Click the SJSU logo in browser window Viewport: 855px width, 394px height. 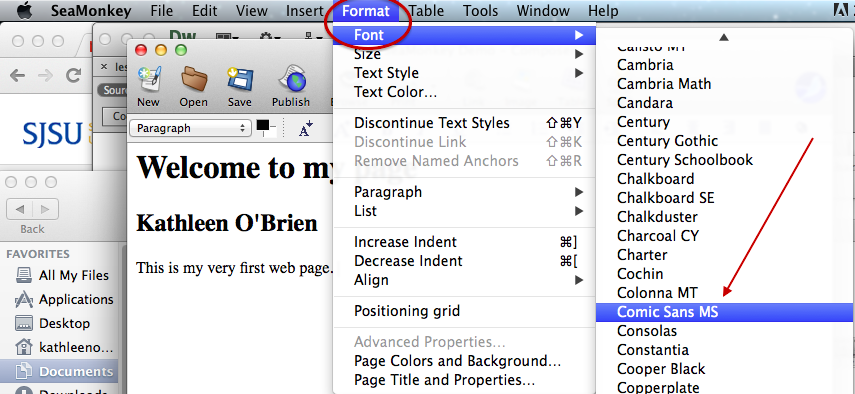coord(52,135)
